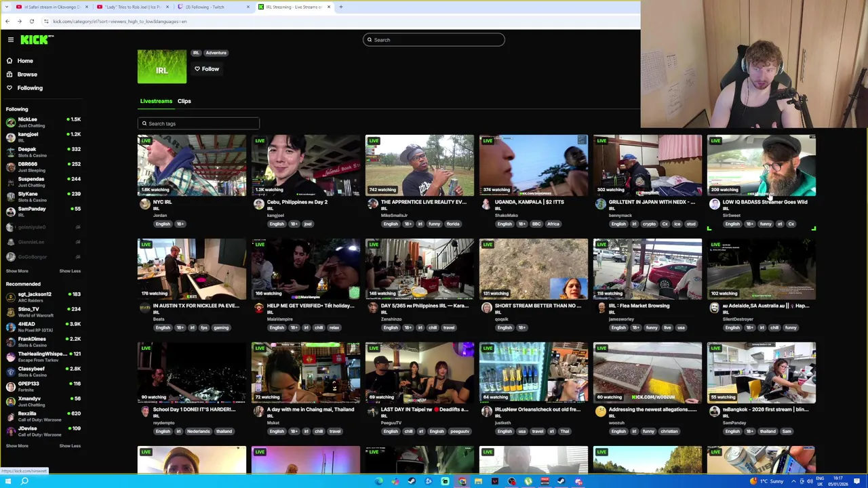Open GPEP133 avatar in Recommended
Viewport: 868px width, 488px height.
click(11, 386)
